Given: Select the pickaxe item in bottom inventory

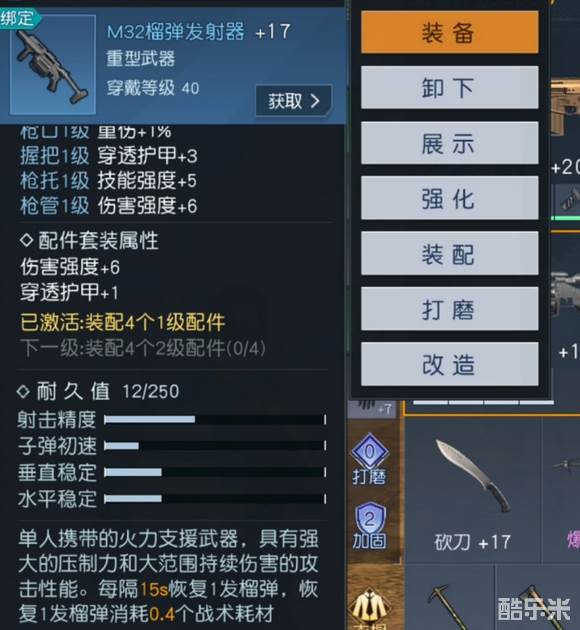Looking at the screenshot, I should click(x=449, y=603).
